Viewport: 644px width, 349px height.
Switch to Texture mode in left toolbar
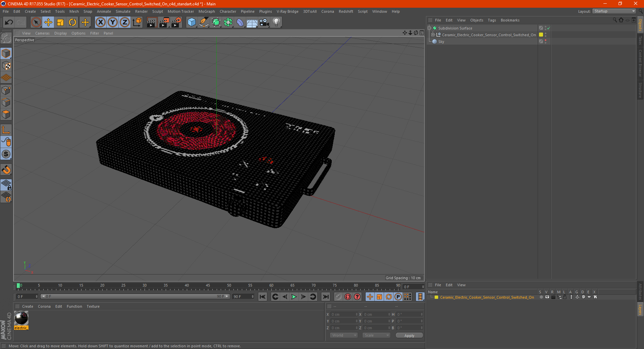(x=6, y=66)
